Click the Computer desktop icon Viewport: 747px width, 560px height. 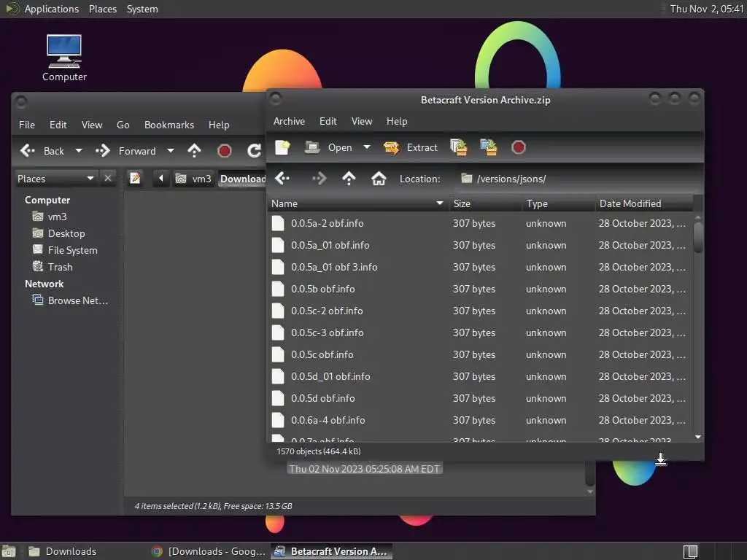(x=64, y=58)
